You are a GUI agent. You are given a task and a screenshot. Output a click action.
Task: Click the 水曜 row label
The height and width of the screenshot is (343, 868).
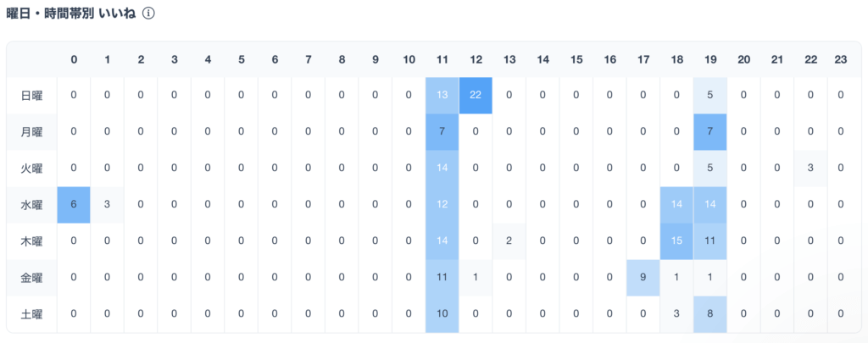pos(31,205)
